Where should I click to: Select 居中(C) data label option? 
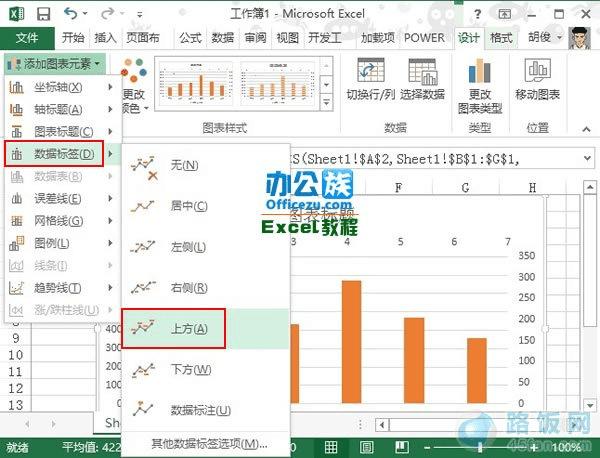click(x=205, y=206)
